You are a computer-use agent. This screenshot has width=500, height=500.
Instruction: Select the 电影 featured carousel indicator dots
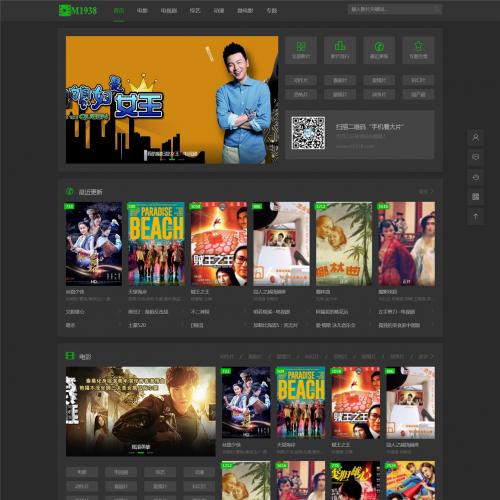tap(141, 453)
